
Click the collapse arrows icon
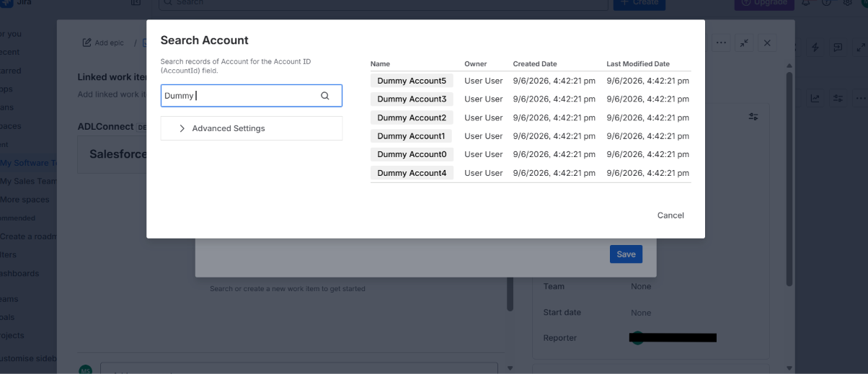click(x=744, y=43)
